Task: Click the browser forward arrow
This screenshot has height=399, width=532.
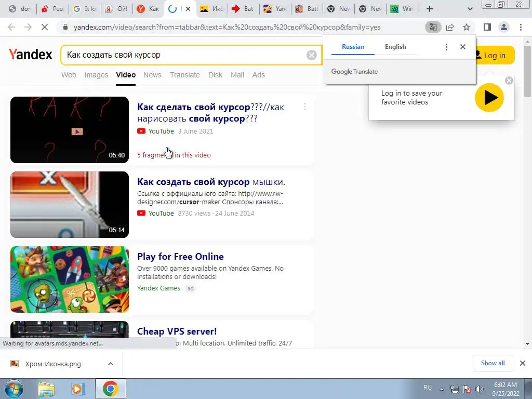Action: [28, 27]
